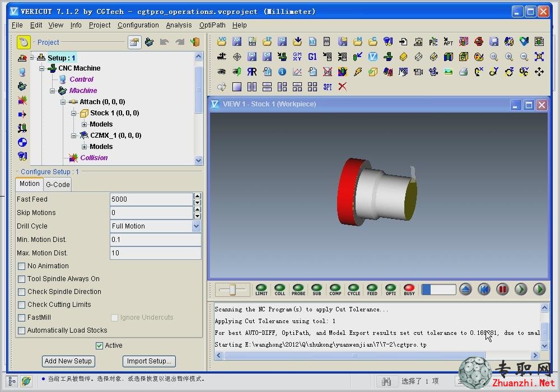Image resolution: width=560 pixels, height=392 pixels.
Task: Click the four-arrow pan icon
Action: (x=539, y=72)
